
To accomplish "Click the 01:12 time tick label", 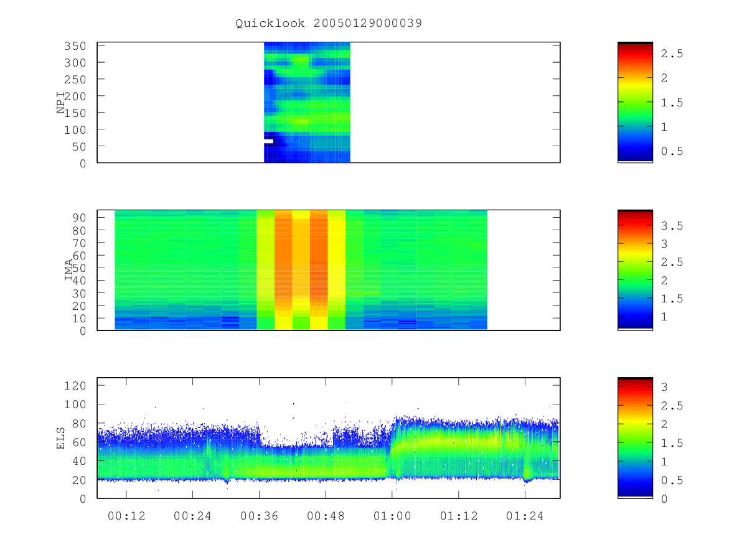I will point(458,516).
